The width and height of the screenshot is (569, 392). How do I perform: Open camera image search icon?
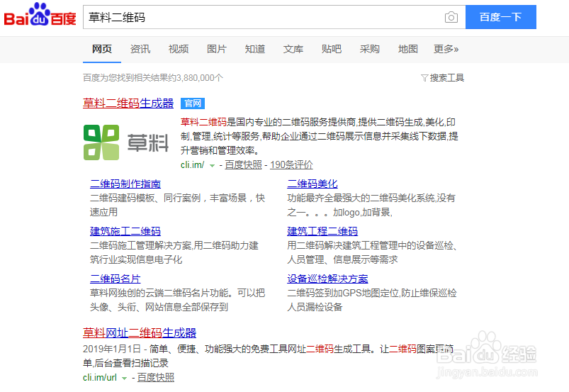pos(451,17)
